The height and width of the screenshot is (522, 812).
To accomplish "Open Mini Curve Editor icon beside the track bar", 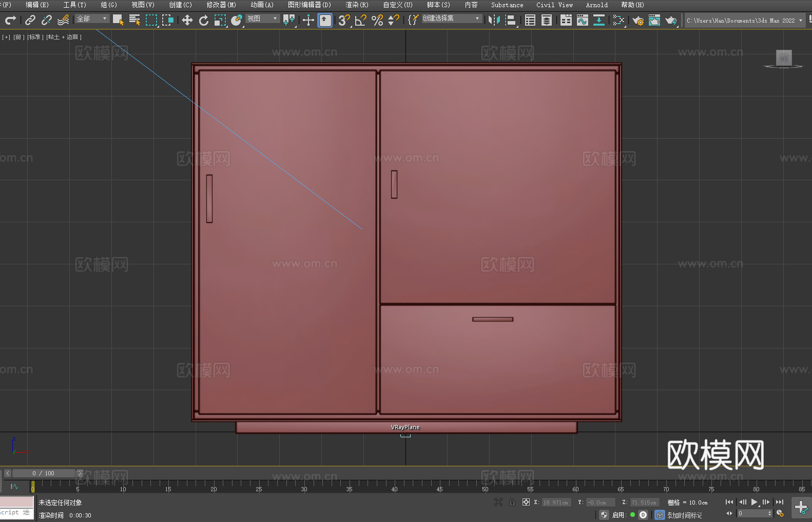I will (x=14, y=486).
